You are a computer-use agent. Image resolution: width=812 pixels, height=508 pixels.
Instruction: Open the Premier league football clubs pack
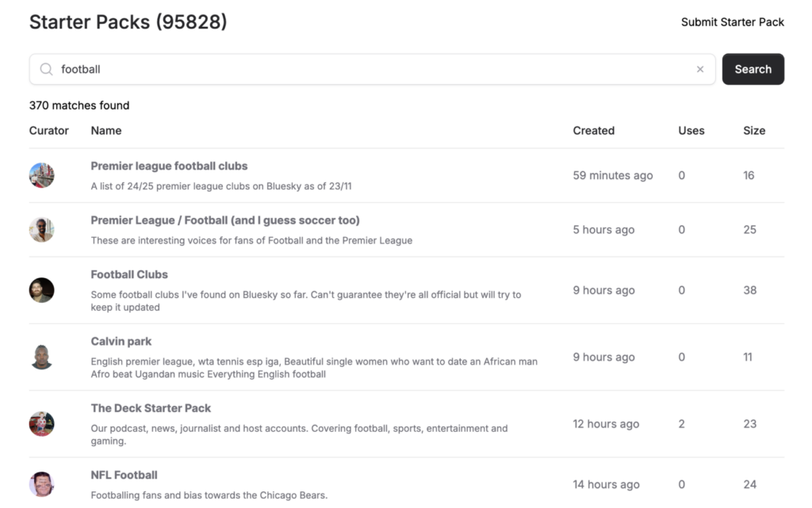(x=169, y=166)
